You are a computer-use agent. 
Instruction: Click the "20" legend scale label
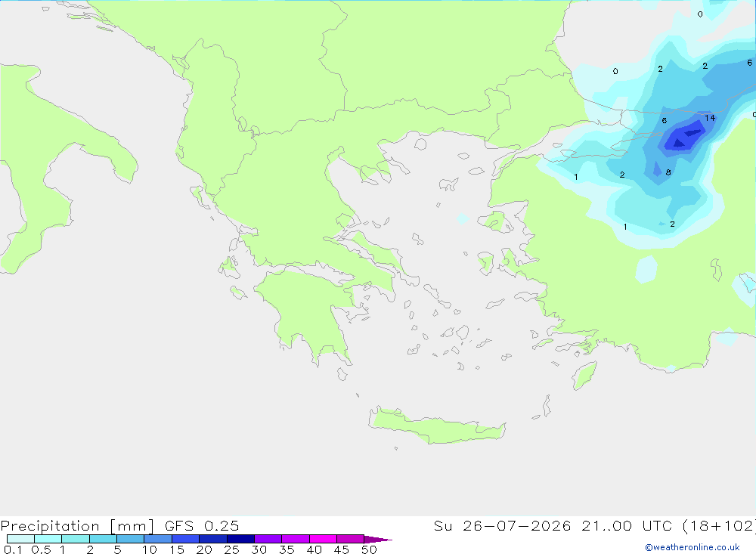[x=204, y=549]
